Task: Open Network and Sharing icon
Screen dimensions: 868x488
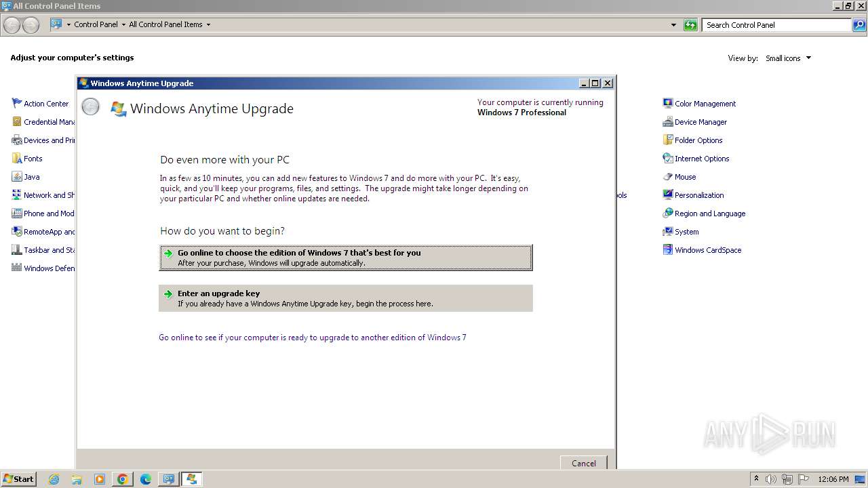Action: click(x=17, y=195)
